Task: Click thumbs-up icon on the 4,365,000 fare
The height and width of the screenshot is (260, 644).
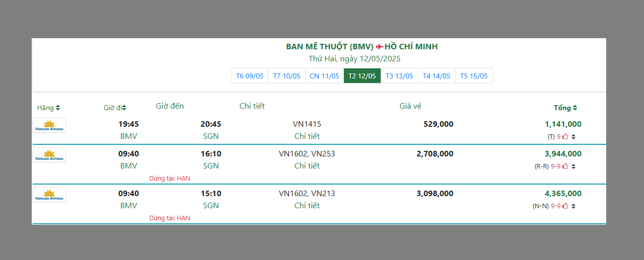Action: point(565,206)
